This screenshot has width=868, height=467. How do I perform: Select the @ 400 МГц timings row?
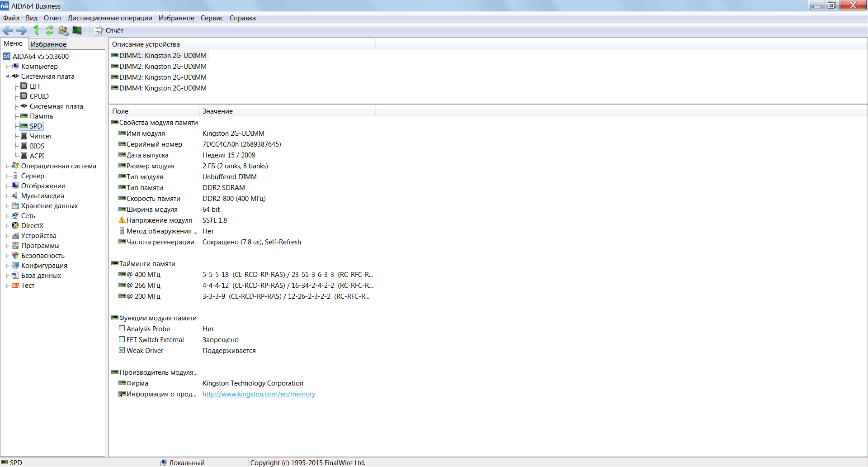[245, 274]
